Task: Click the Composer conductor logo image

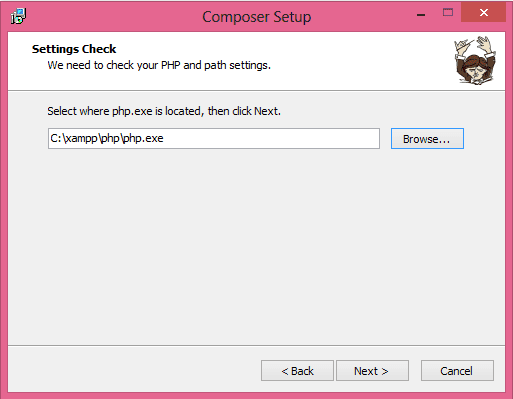Action: tap(475, 60)
